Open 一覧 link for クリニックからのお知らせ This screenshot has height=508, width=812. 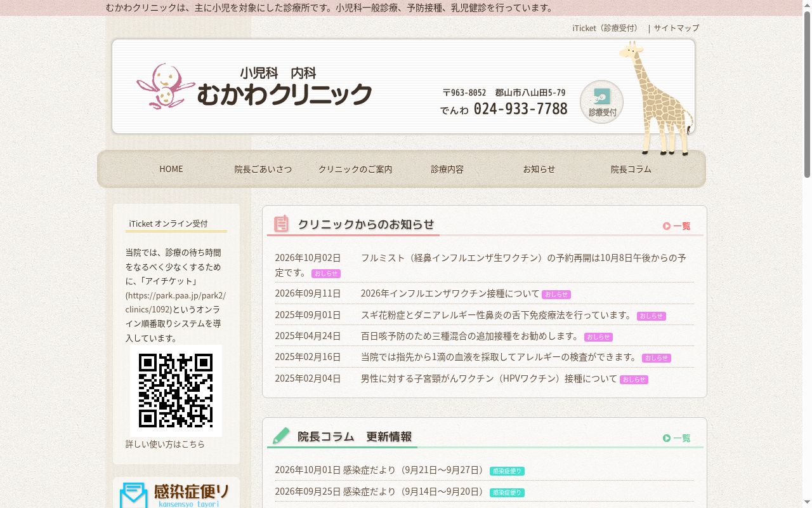pyautogui.click(x=677, y=226)
